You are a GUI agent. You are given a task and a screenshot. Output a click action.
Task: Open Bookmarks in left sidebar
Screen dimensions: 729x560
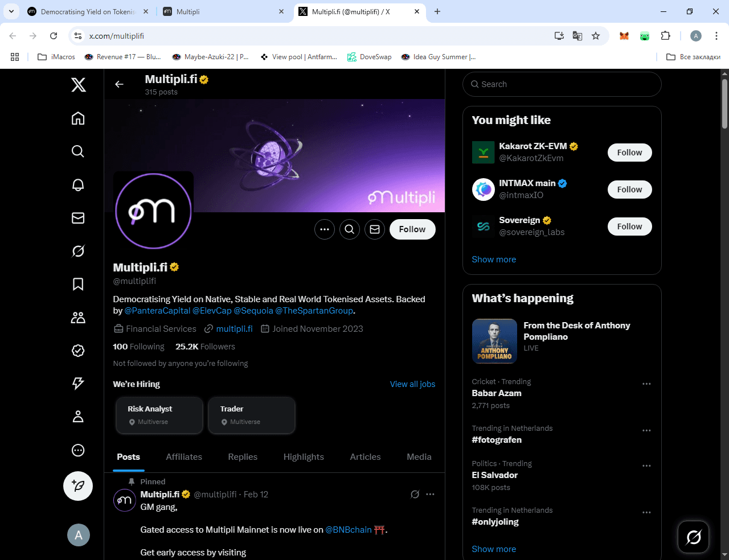click(x=78, y=284)
